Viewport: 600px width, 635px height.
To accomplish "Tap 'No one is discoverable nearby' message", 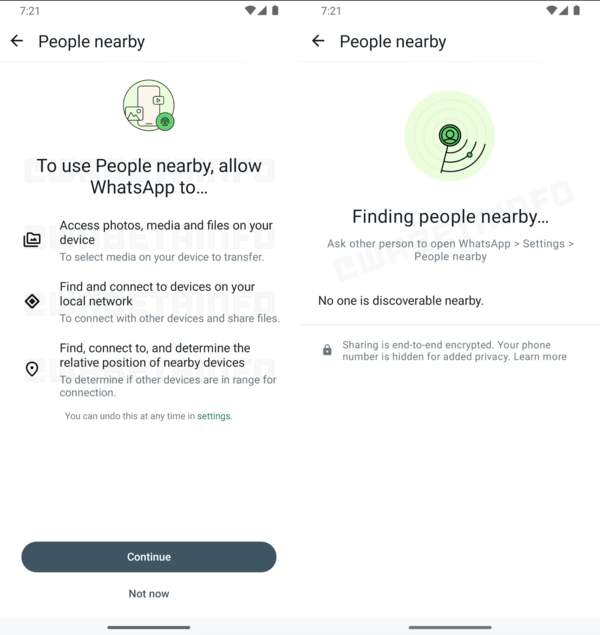I will click(400, 300).
